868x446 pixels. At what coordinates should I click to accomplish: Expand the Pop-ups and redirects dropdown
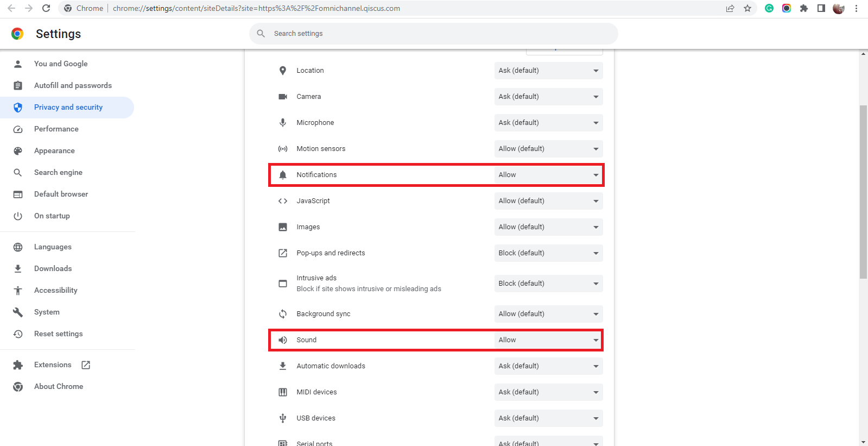(x=548, y=253)
